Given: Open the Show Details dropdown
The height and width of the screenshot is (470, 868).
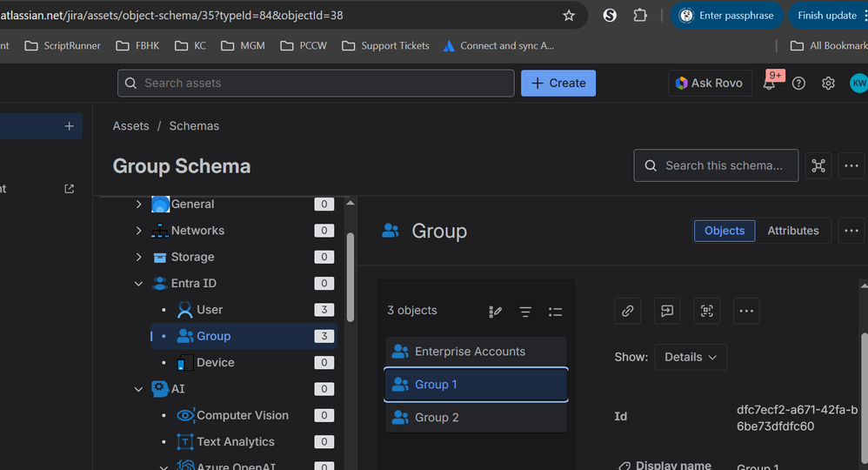Looking at the screenshot, I should coord(691,357).
